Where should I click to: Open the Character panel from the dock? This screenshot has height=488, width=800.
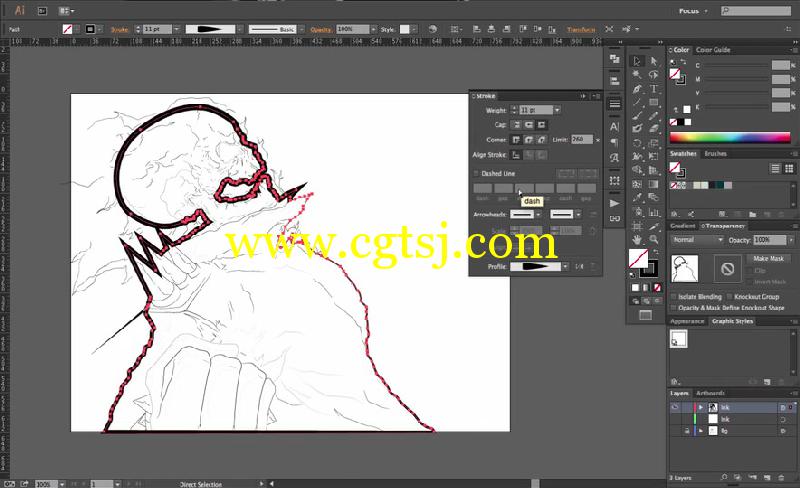click(614, 127)
